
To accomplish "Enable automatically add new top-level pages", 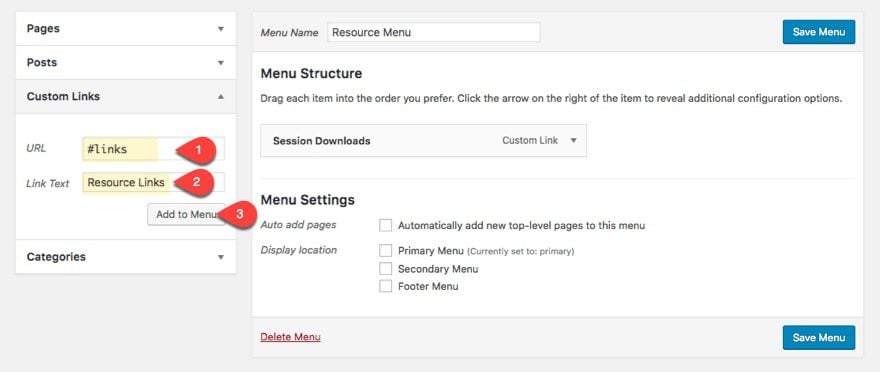I will click(x=386, y=226).
